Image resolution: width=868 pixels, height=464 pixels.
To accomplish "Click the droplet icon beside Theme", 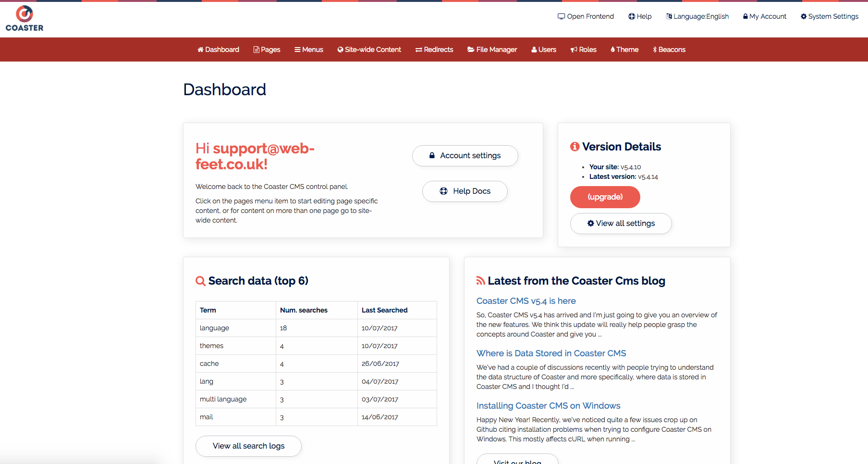I will click(x=613, y=50).
